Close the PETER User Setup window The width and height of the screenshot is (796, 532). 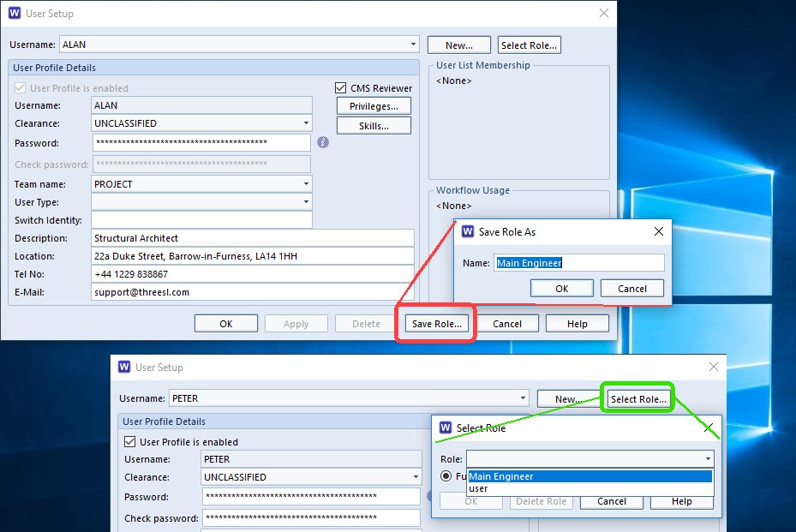(713, 367)
